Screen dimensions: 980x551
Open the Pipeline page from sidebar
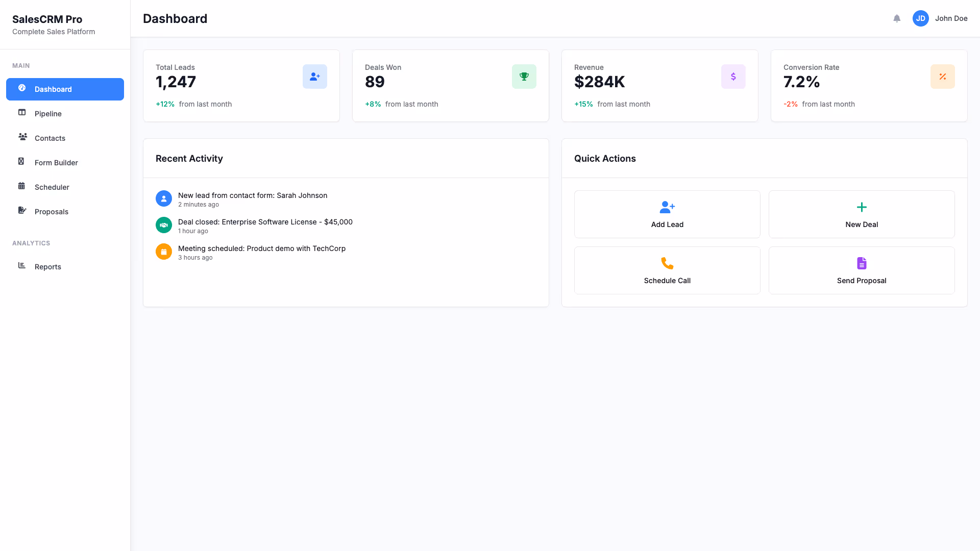(48, 114)
